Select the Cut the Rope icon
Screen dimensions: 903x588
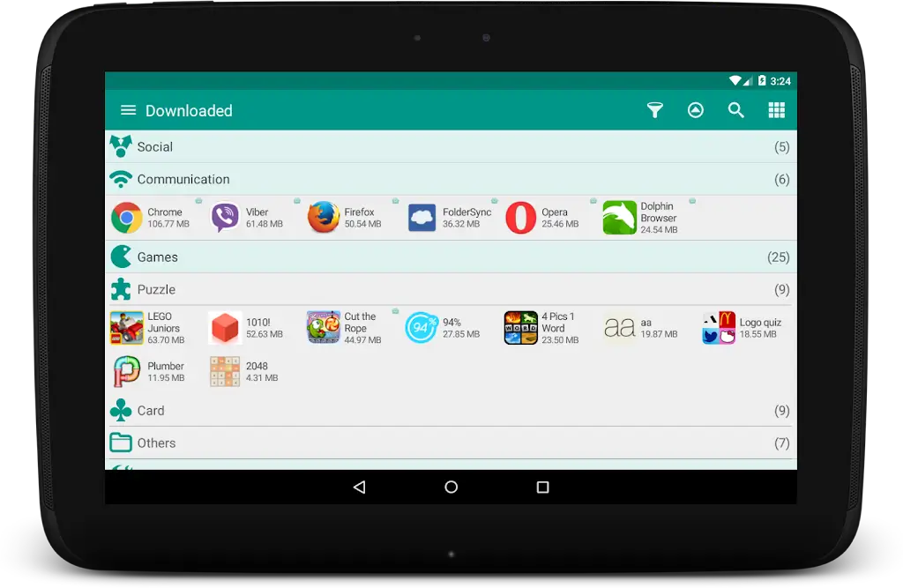[323, 326]
